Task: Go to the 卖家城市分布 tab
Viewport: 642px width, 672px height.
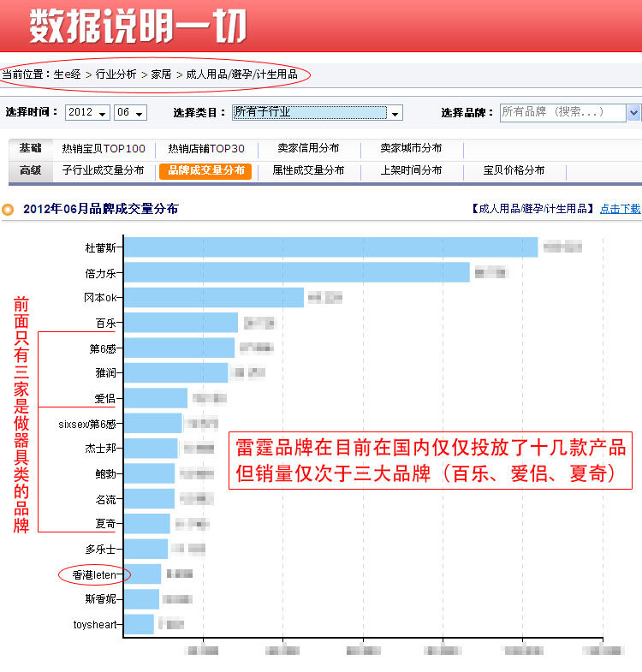Action: click(x=412, y=149)
